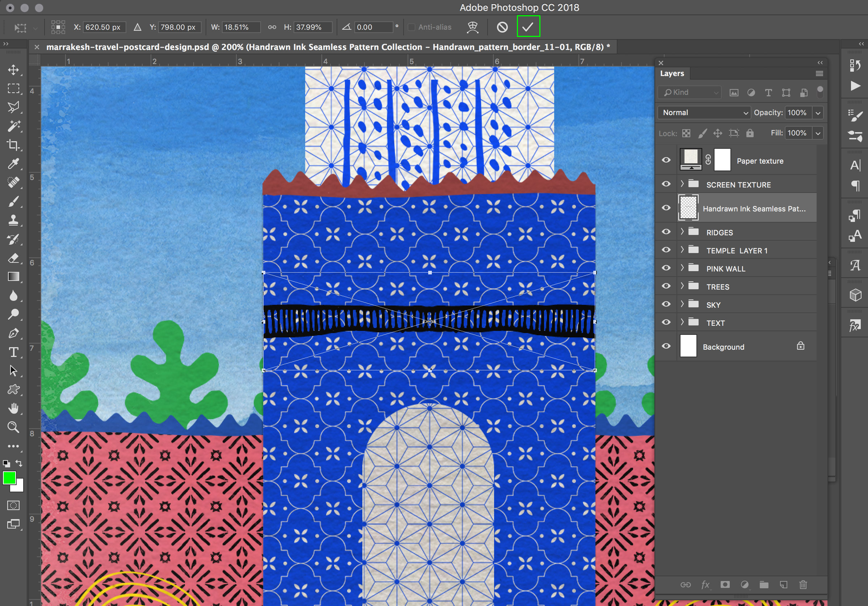The image size is (868, 606).
Task: Click the Hand tool icon
Action: (13, 408)
